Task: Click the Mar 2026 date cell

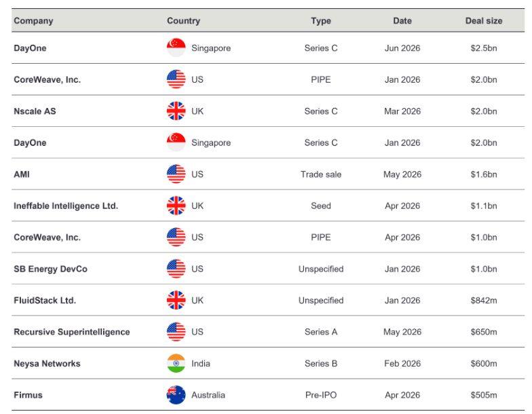Action: [x=402, y=111]
